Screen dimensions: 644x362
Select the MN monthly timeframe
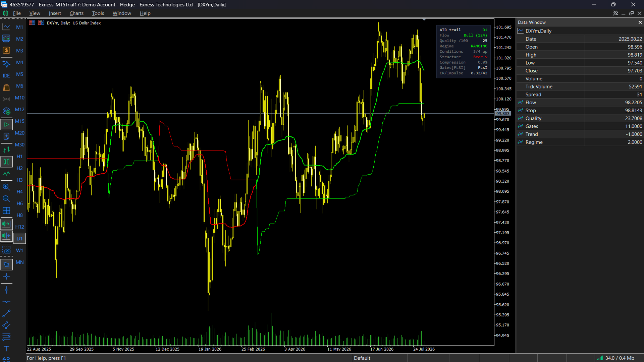coord(19,262)
